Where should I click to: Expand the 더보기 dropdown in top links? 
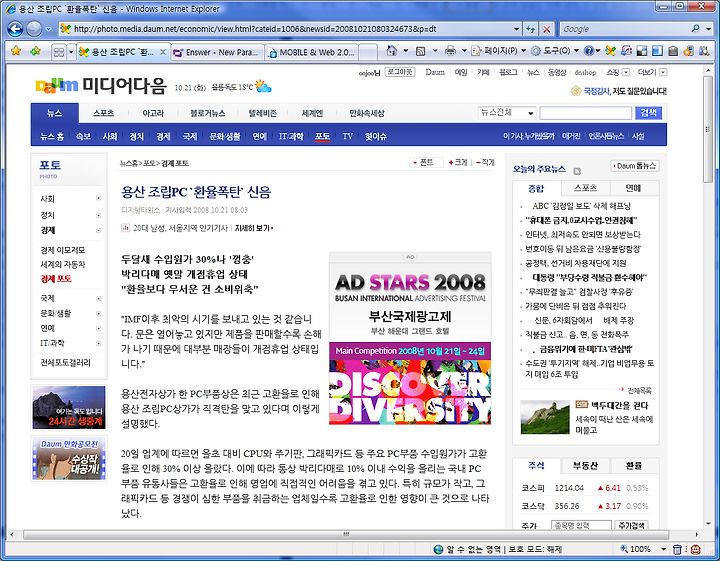pos(663,73)
